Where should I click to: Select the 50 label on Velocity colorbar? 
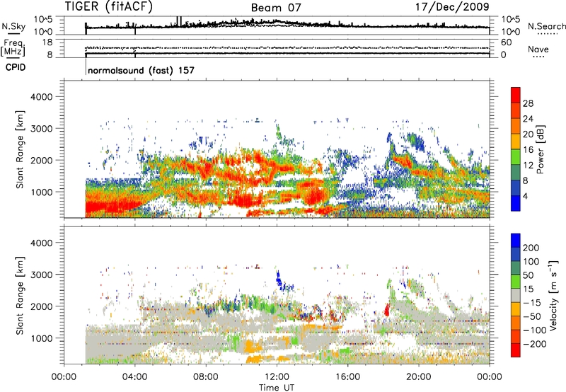point(528,275)
